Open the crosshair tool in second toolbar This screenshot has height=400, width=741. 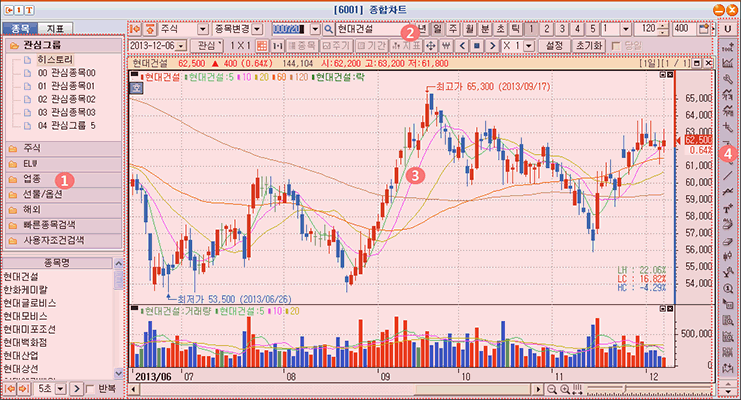click(x=430, y=46)
